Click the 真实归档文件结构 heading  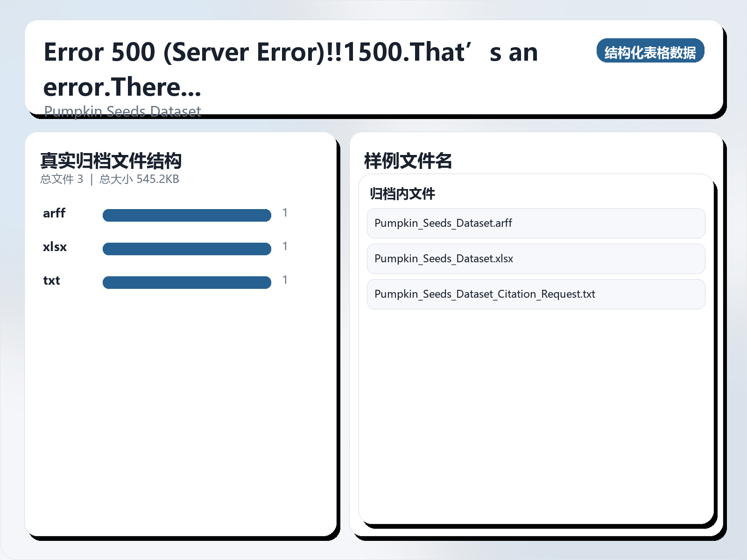pos(111,161)
